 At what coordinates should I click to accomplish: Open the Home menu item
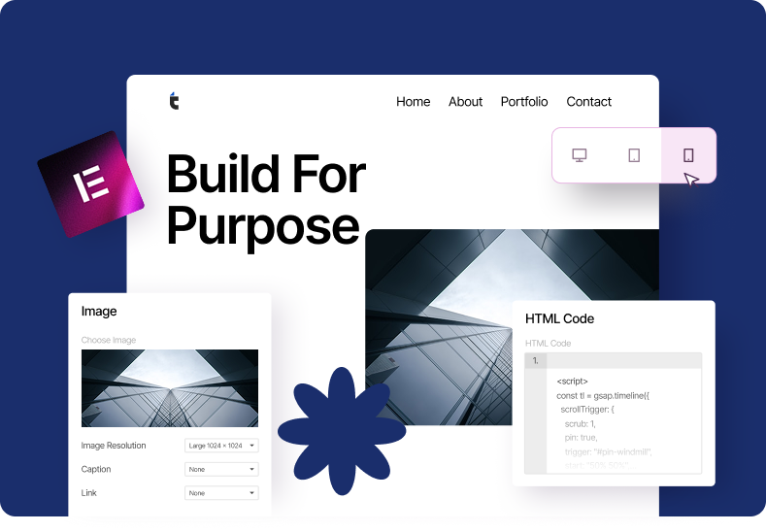click(x=413, y=102)
